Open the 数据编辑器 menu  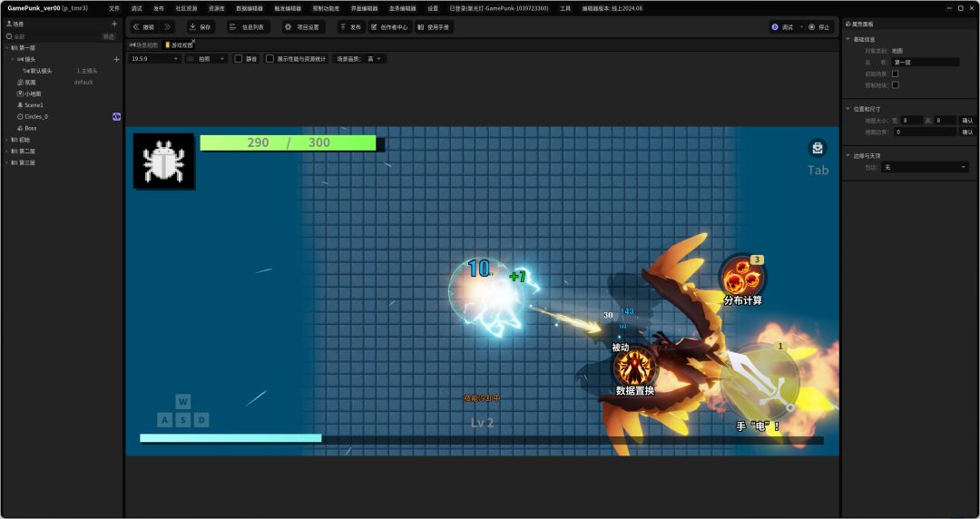click(249, 8)
